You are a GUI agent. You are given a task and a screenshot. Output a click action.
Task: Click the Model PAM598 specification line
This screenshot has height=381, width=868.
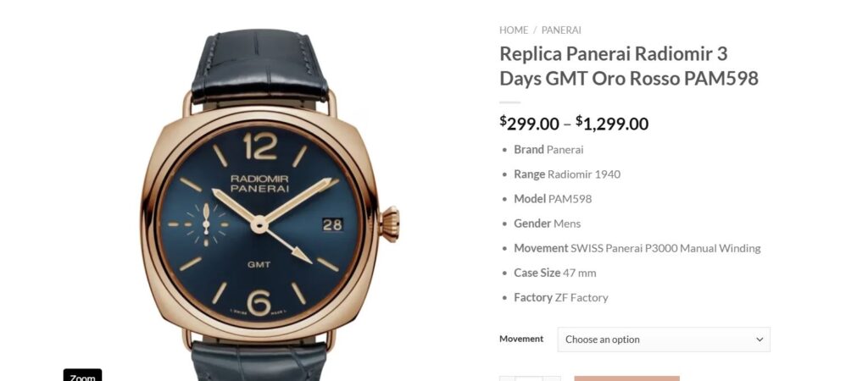click(x=553, y=199)
